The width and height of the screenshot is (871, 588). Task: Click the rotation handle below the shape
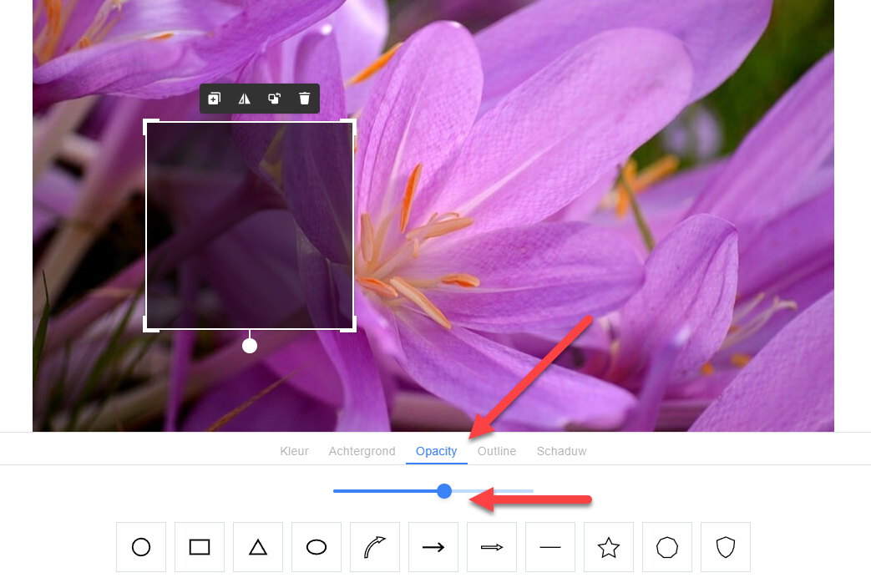[250, 346]
